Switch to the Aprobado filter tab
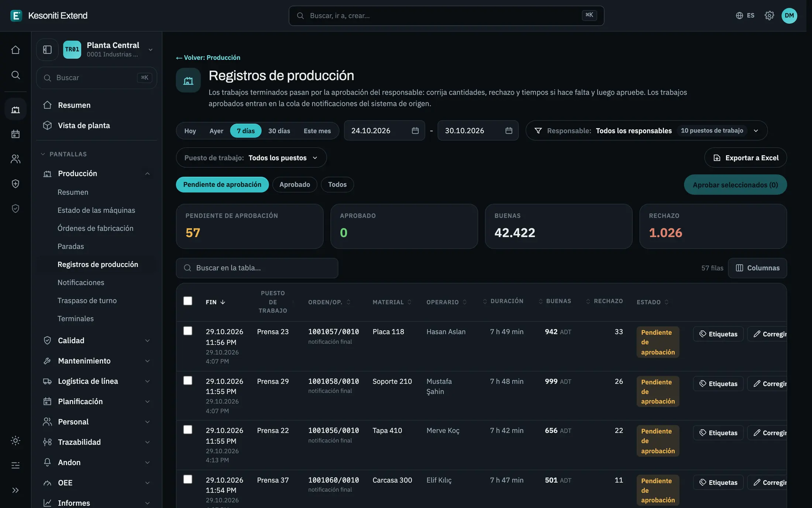Viewport: 812px width, 508px height. coord(295,184)
